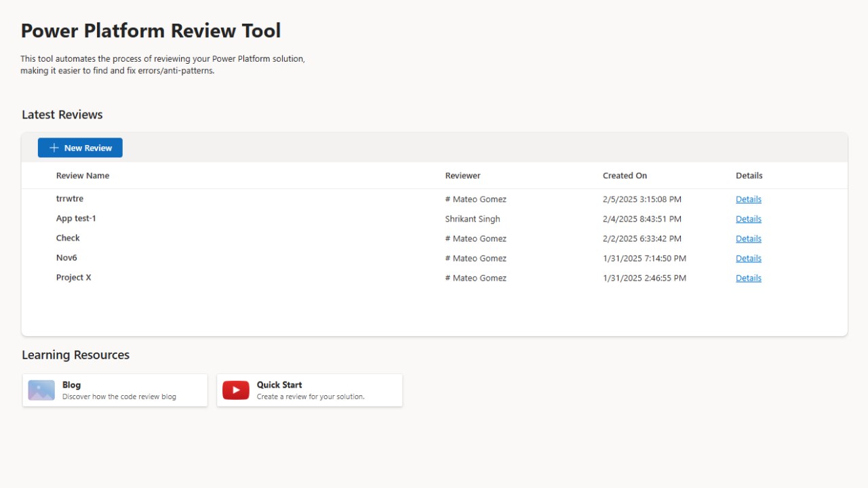Select the Nov6 review name
The width and height of the screenshot is (868, 488).
point(66,258)
